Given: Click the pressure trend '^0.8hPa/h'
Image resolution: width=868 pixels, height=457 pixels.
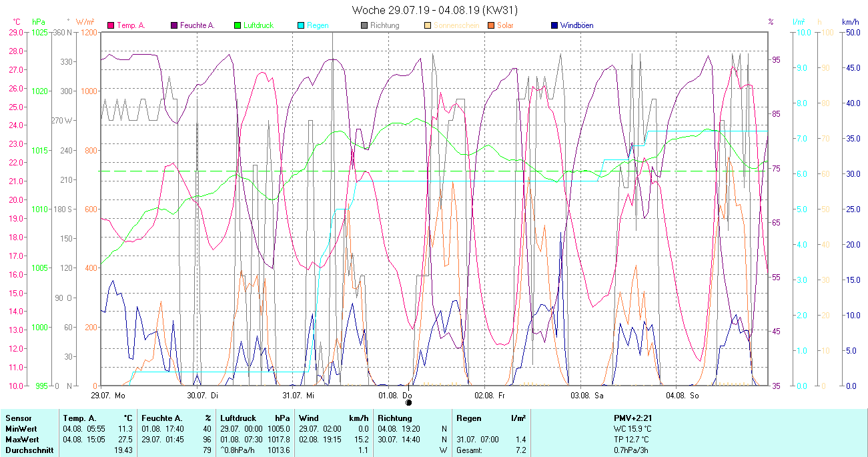Looking at the screenshot, I should pos(238,450).
